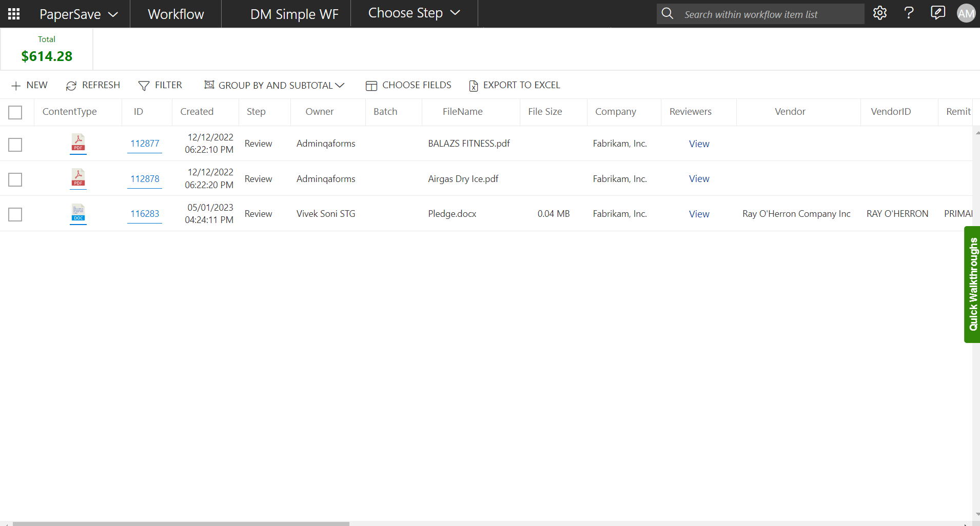Viewport: 980px width, 526px height.
Task: Open the settings gear icon
Action: 880,13
